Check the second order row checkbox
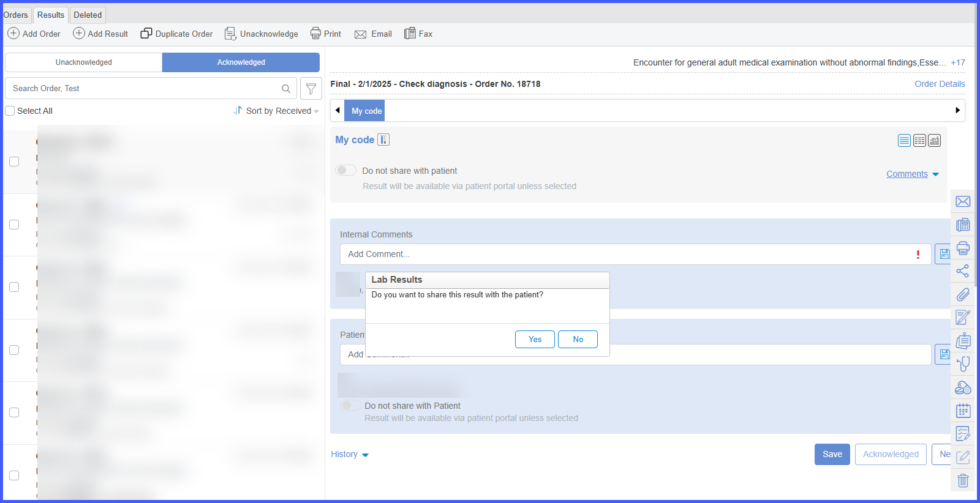 tap(14, 225)
